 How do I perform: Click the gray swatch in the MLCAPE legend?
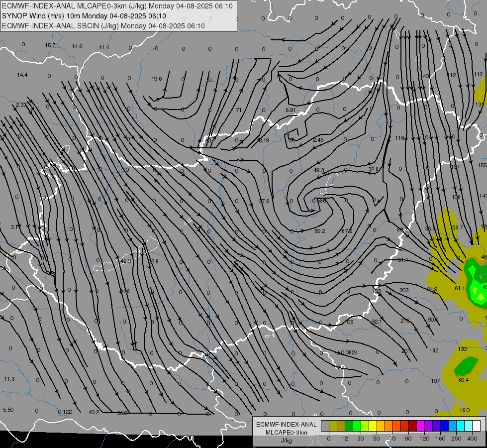pyautogui.click(x=325, y=426)
